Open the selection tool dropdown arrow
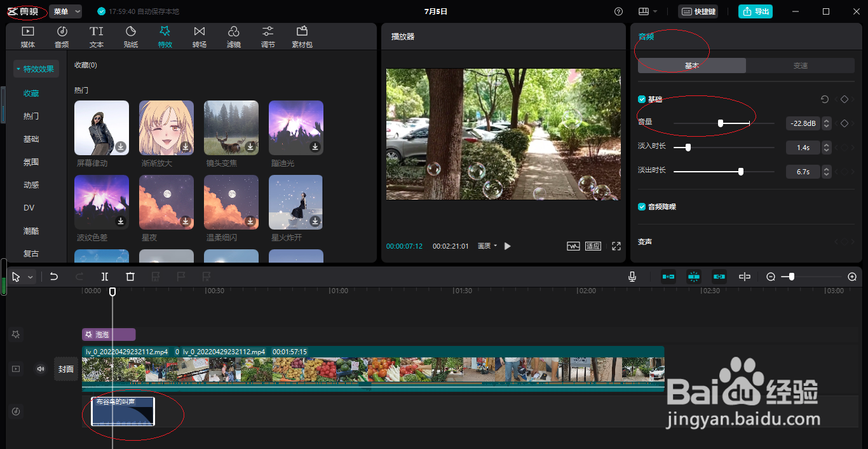This screenshot has width=868, height=449. (29, 277)
